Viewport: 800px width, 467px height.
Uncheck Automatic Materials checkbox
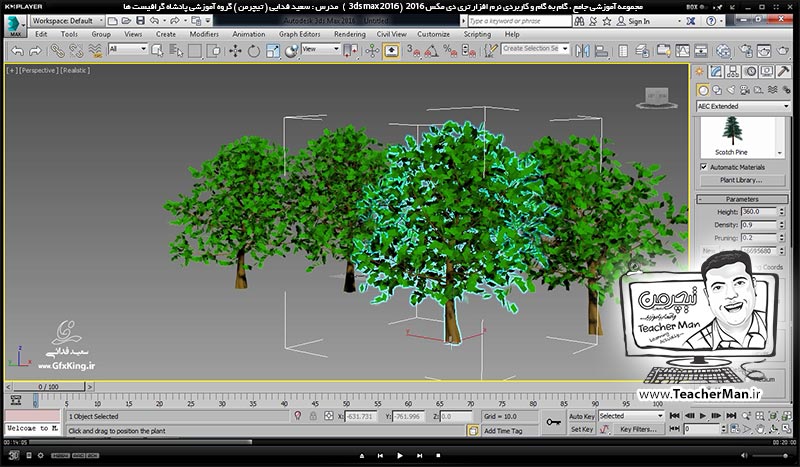click(704, 167)
